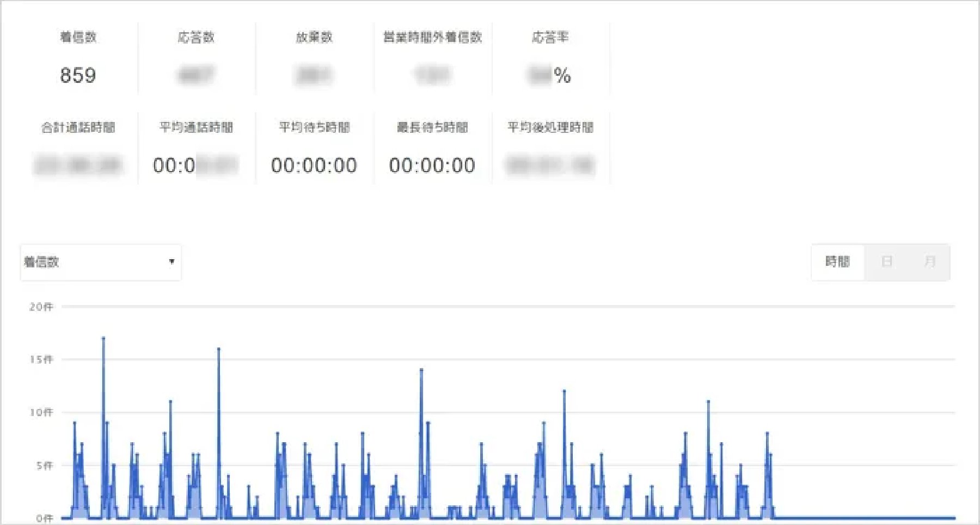Click the 20件 y-axis label
This screenshot has height=525, width=980.
pos(41,307)
